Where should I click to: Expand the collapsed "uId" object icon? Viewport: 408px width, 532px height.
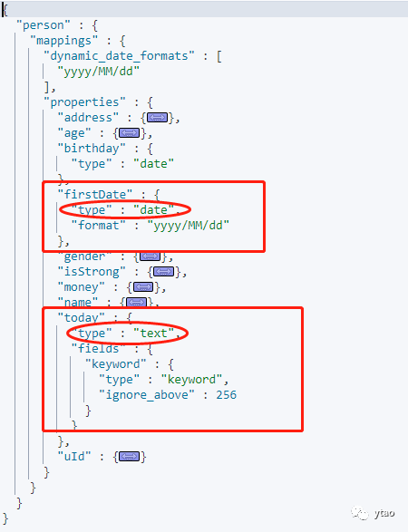130,457
